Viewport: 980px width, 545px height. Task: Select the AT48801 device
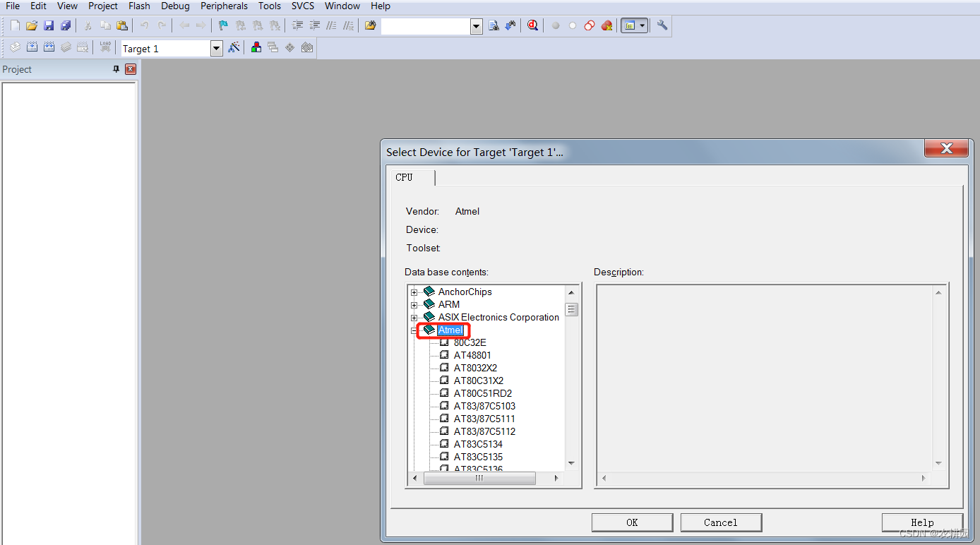point(472,355)
